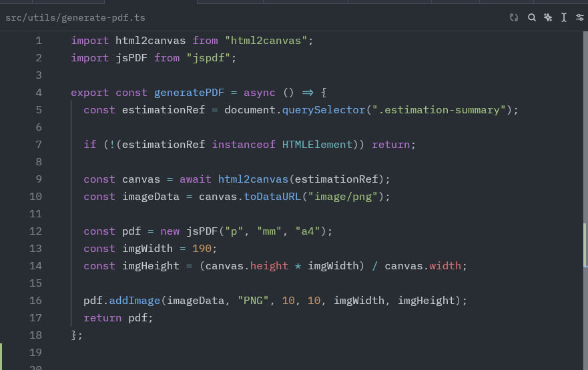The height and width of the screenshot is (370, 588).
Task: Open inline AI assist sparkle icon
Action: [x=548, y=17]
